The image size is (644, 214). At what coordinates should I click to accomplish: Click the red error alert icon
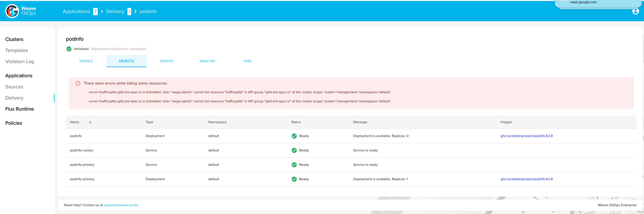[78, 83]
